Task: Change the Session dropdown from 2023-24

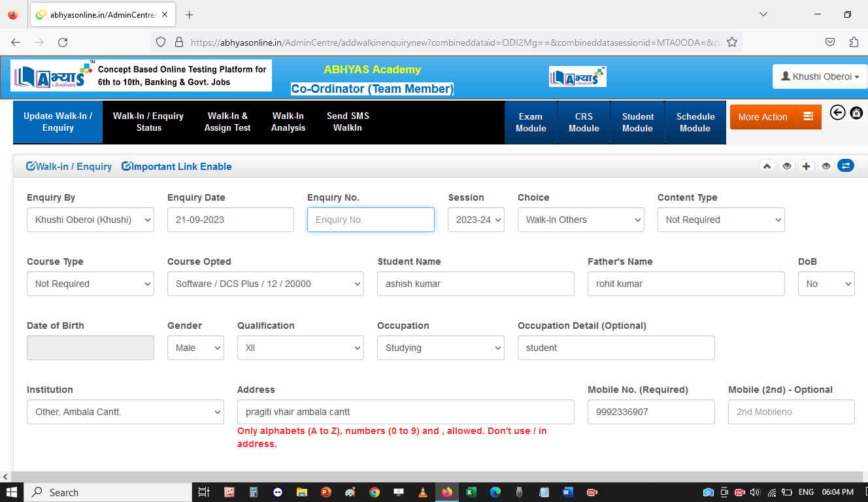Action: (476, 220)
